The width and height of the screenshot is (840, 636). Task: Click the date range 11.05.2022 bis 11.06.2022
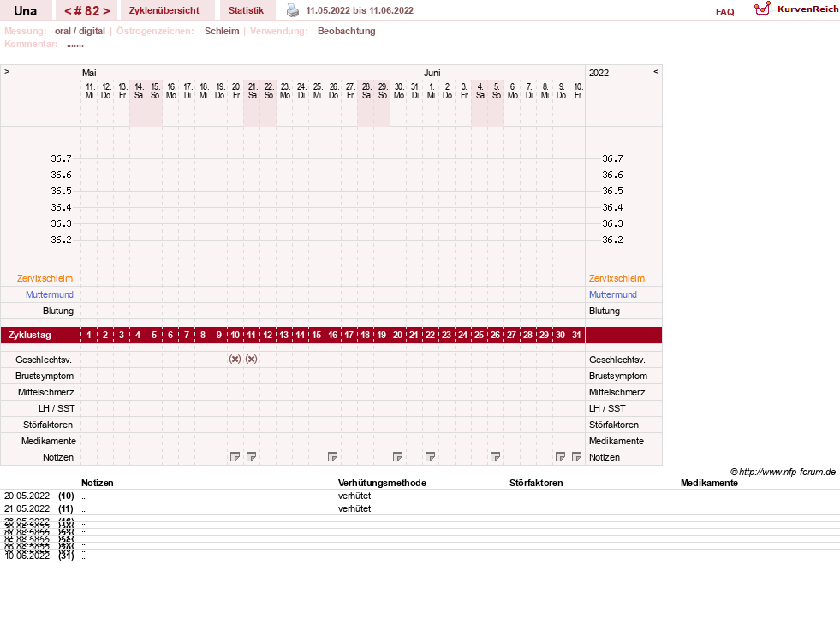(x=360, y=10)
